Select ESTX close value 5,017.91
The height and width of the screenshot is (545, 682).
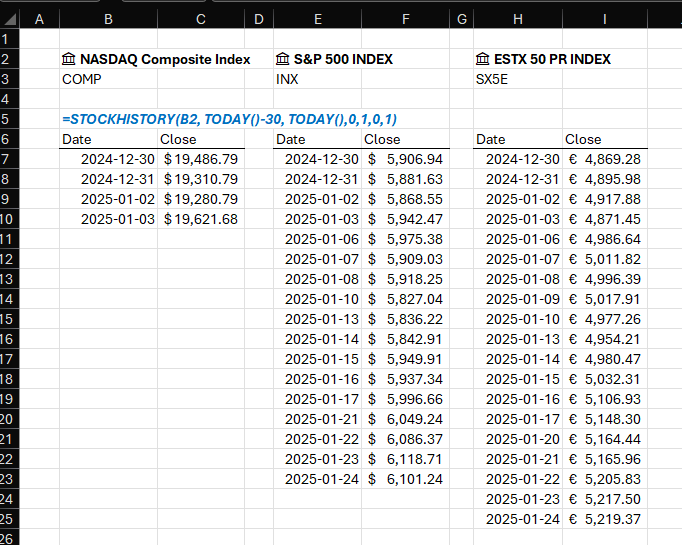point(605,299)
